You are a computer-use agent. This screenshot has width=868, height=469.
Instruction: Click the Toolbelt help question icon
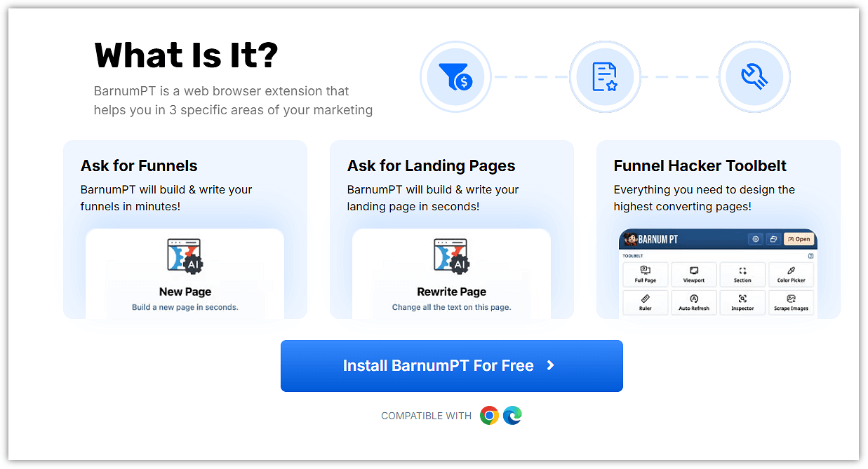point(810,256)
